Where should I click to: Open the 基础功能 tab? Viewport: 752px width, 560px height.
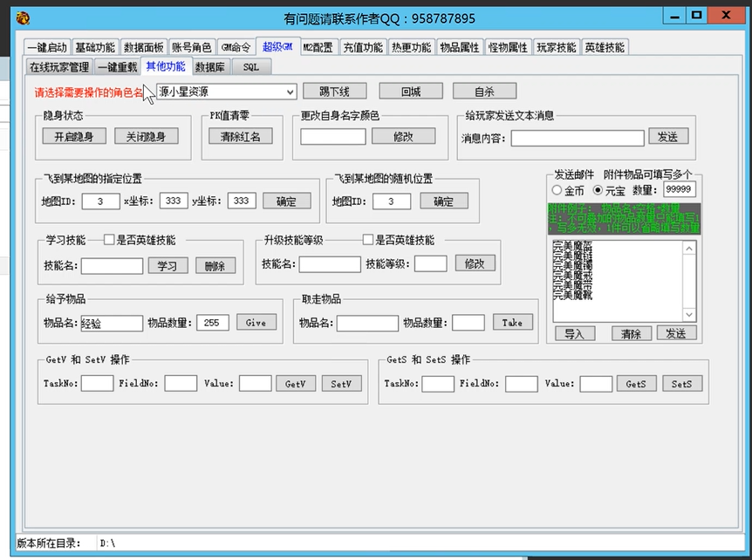tap(94, 48)
